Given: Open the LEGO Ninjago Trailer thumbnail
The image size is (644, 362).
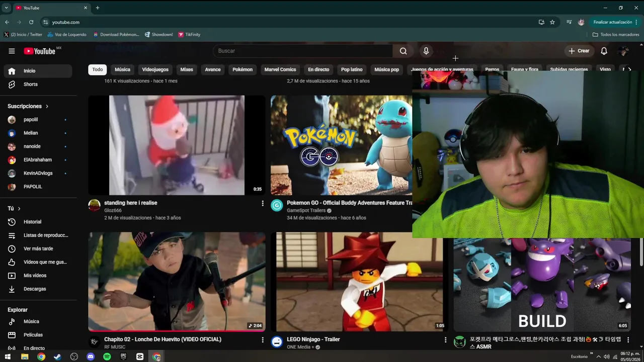Looking at the screenshot, I should point(359,282).
